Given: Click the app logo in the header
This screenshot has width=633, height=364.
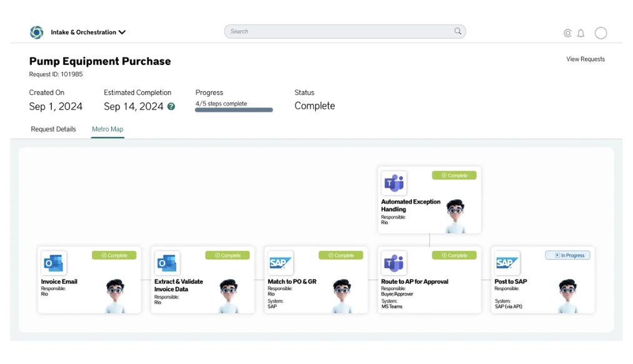Looking at the screenshot, I should (37, 33).
